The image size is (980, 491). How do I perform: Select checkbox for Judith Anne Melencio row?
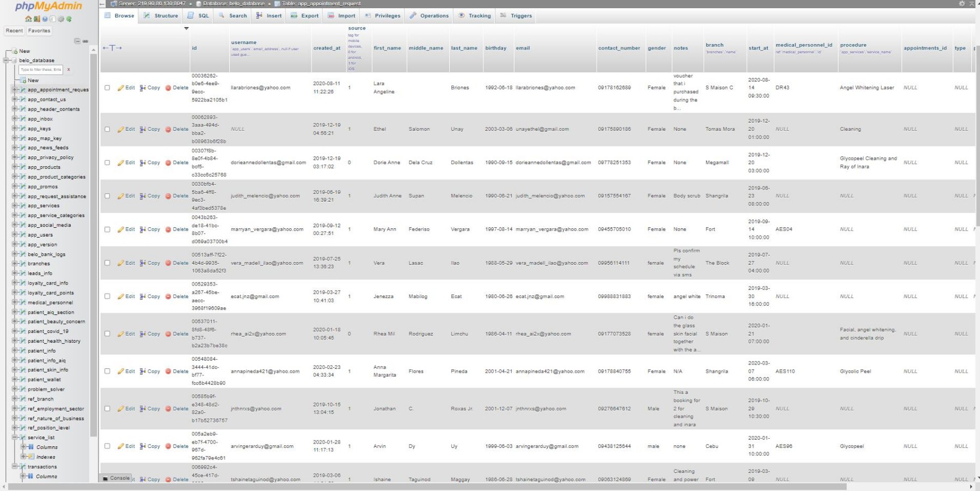tap(107, 196)
